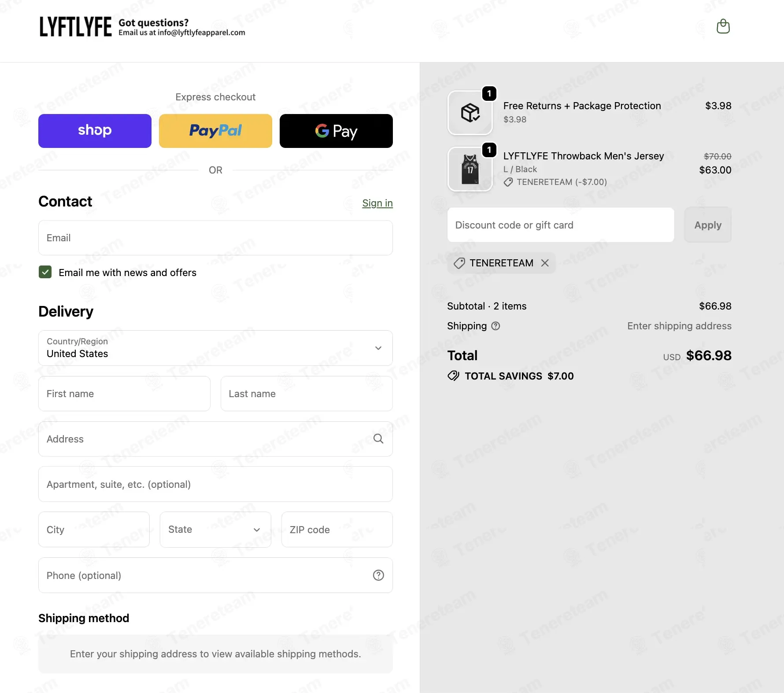Click the LYFTLYFE Throwback Men's Jersey title

coord(584,156)
